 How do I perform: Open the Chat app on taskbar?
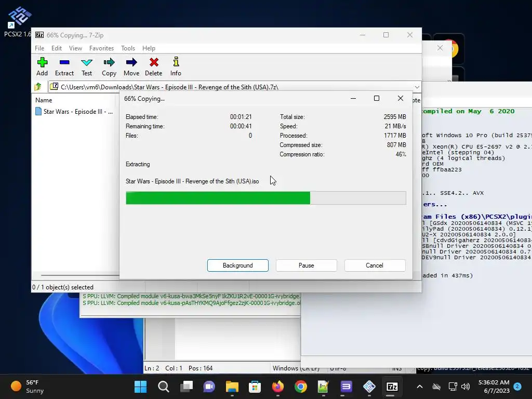[x=209, y=387]
